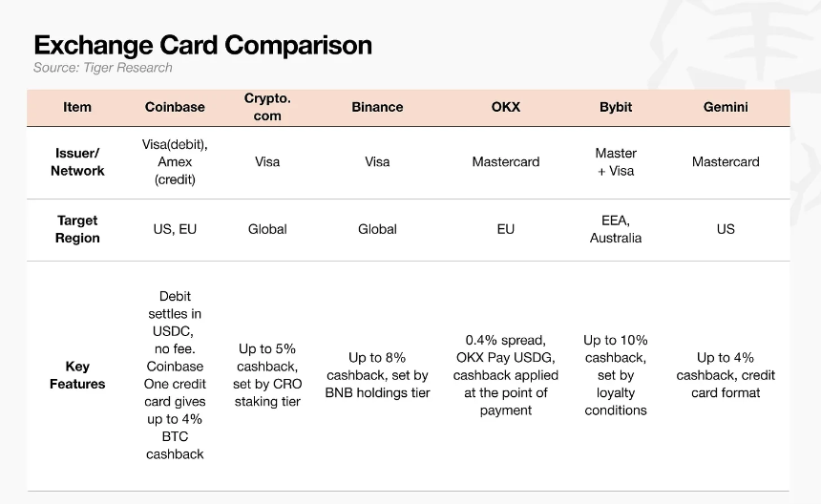Click the Key Features row label
The width and height of the screenshot is (821, 504).
pyautogui.click(x=77, y=375)
